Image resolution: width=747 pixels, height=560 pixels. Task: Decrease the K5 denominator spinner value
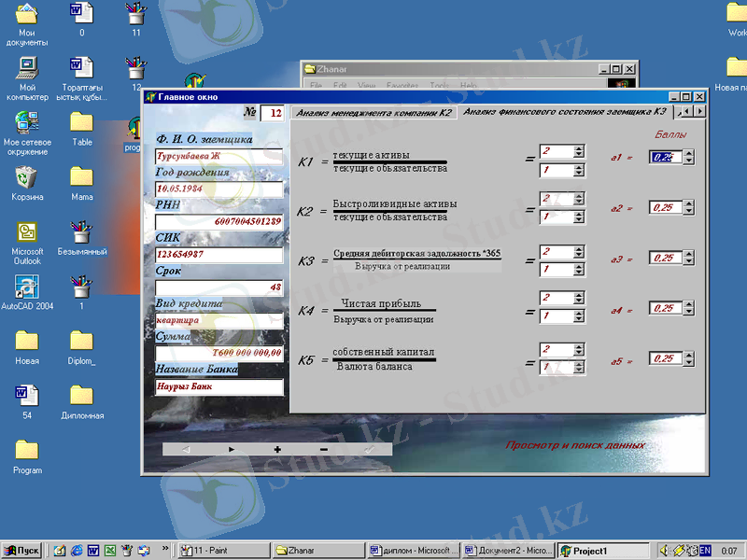(x=579, y=371)
